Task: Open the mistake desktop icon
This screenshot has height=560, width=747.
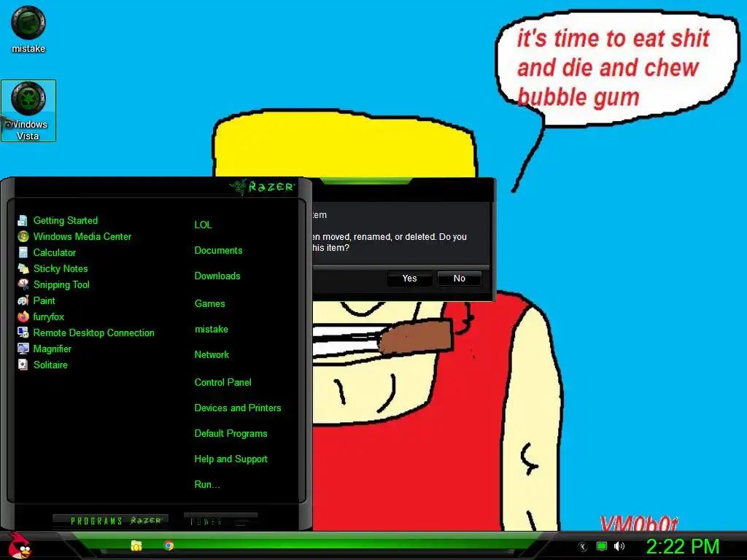Action: coord(28,29)
